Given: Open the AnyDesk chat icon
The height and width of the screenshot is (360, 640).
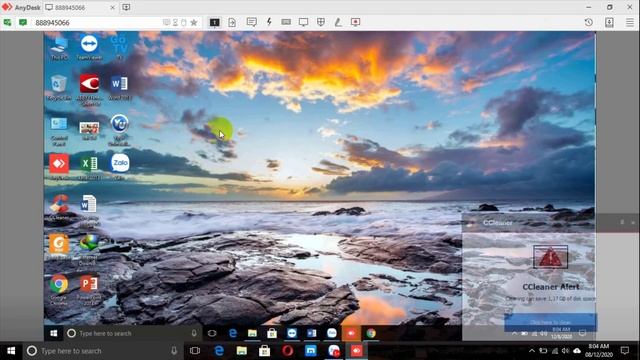Looking at the screenshot, I should [251, 22].
